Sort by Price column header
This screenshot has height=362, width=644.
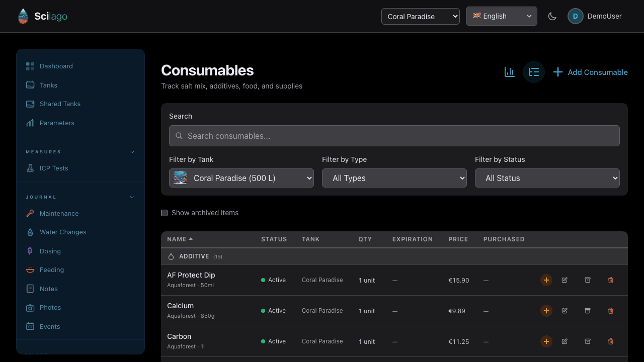click(x=458, y=239)
